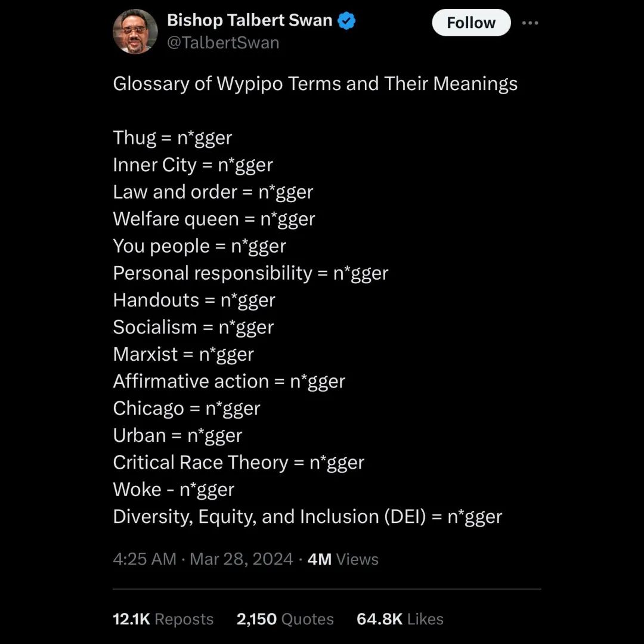
Task: Show the 64.8K Likes list
Action: [x=400, y=619]
